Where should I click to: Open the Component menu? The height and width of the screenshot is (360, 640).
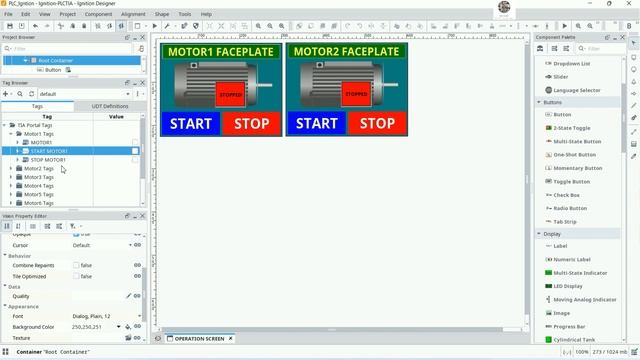pos(98,14)
